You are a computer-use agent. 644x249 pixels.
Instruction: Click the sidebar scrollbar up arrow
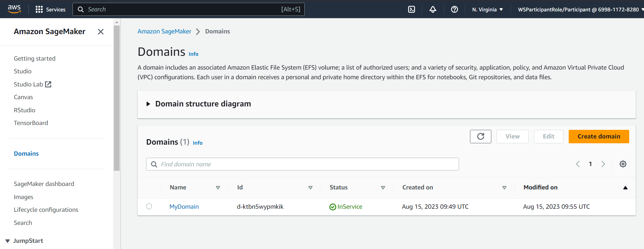click(x=117, y=22)
